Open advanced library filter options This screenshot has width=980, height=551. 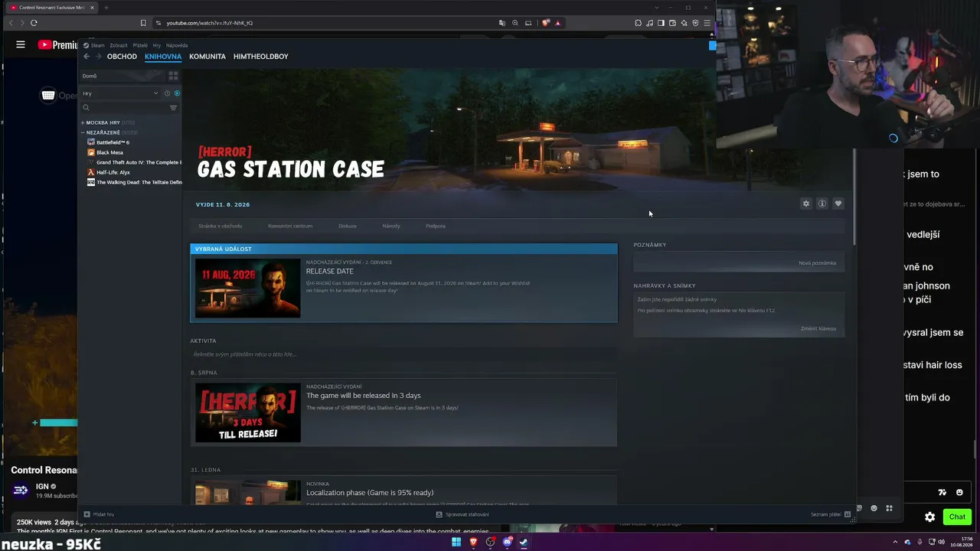[173, 108]
